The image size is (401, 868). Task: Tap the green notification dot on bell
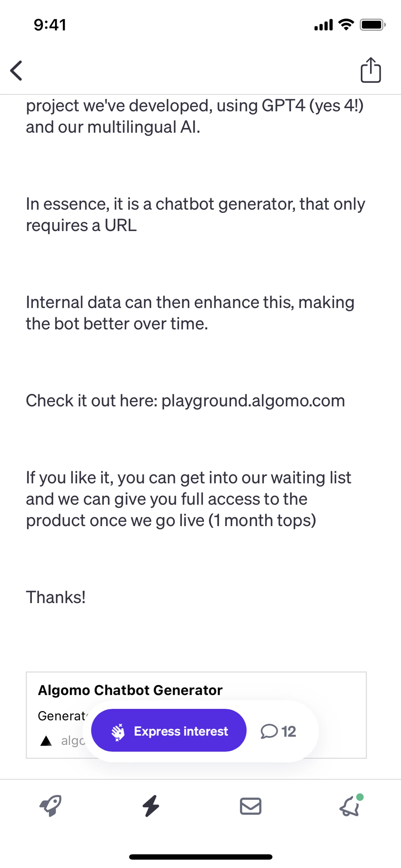[x=360, y=797]
